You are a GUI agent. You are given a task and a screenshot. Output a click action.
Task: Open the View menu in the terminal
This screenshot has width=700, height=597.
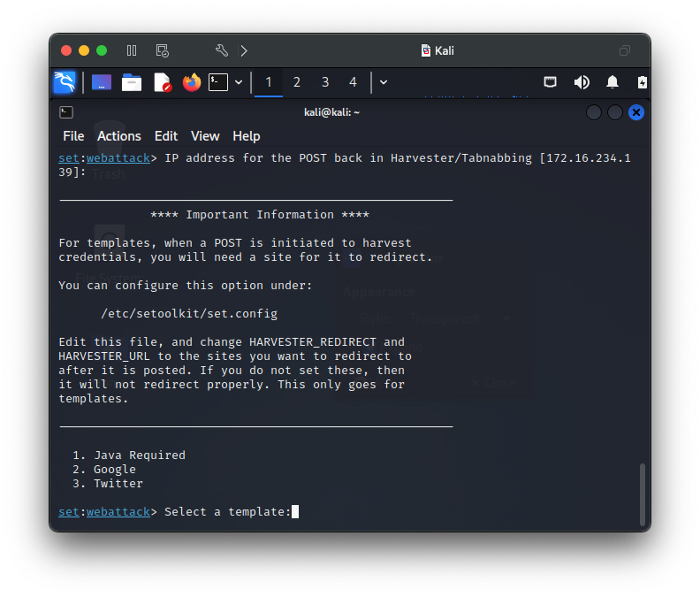205,136
